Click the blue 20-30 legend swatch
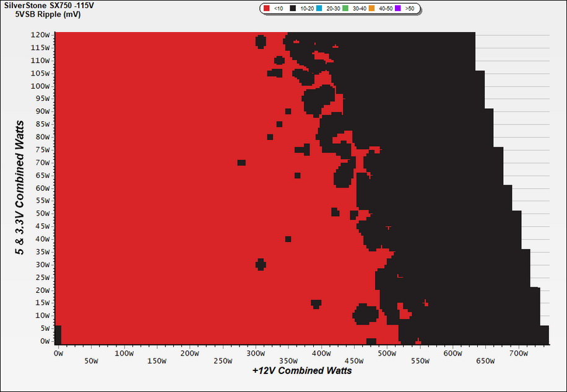567x392 pixels. [x=319, y=8]
